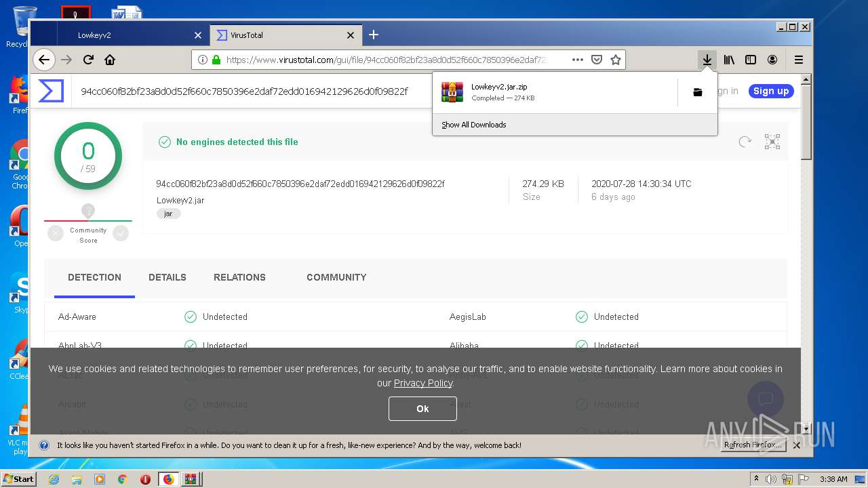Launch Chrome from the taskbar
This screenshot has width=868, height=488.
tap(122, 479)
